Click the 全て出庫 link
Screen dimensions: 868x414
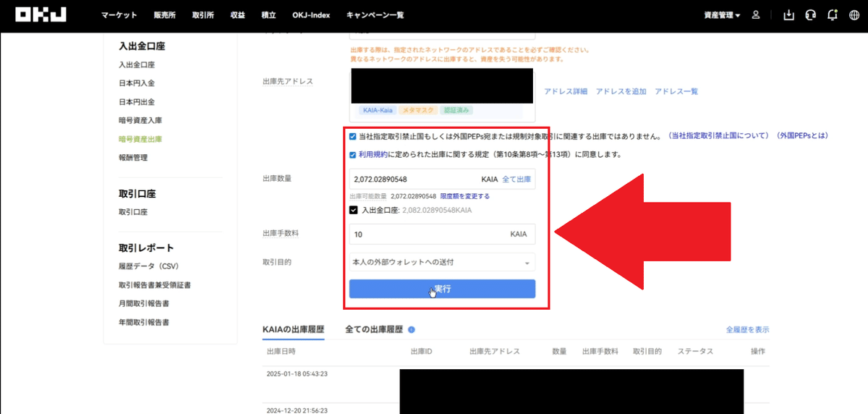click(516, 179)
